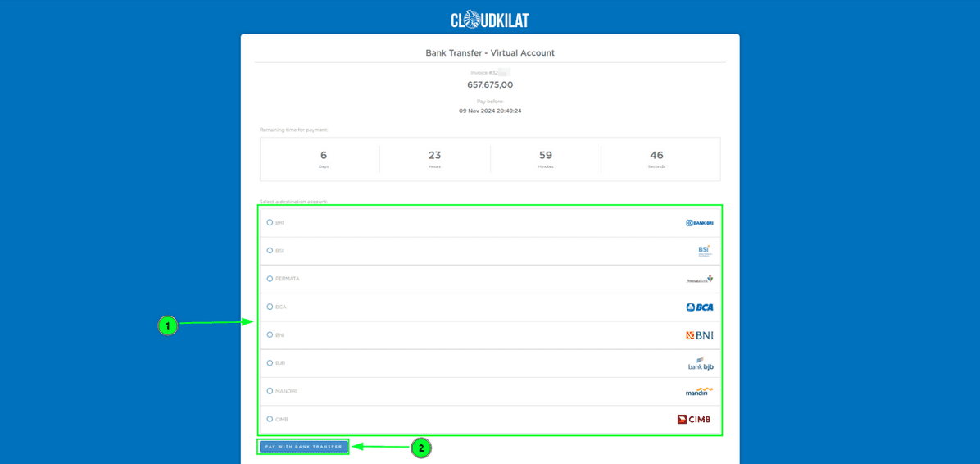Click the bank bjb logo
This screenshot has height=464, width=980.
point(701,363)
